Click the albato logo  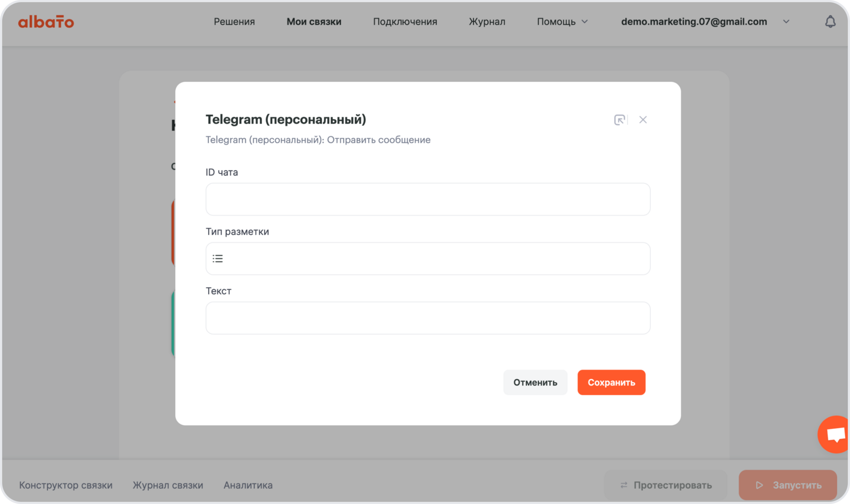tap(46, 22)
